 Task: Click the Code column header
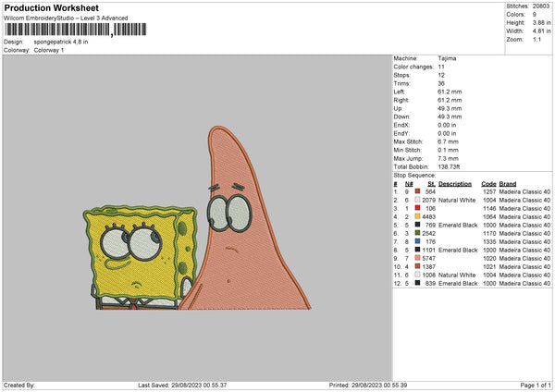pos(488,184)
